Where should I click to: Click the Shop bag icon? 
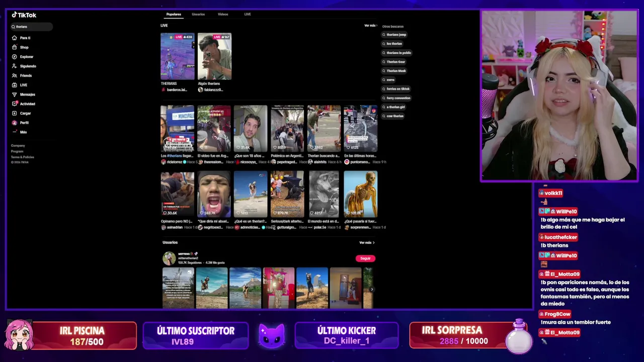15,47
